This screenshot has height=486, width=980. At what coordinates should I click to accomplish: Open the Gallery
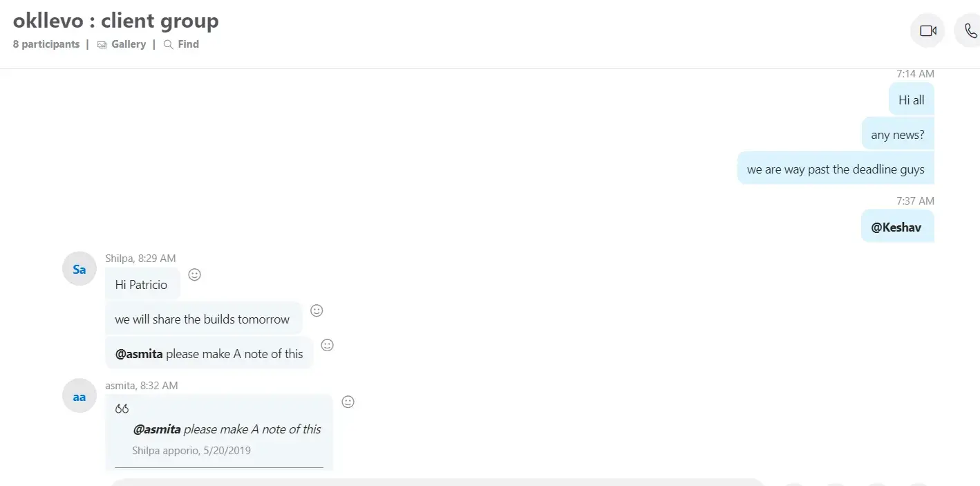coord(128,44)
